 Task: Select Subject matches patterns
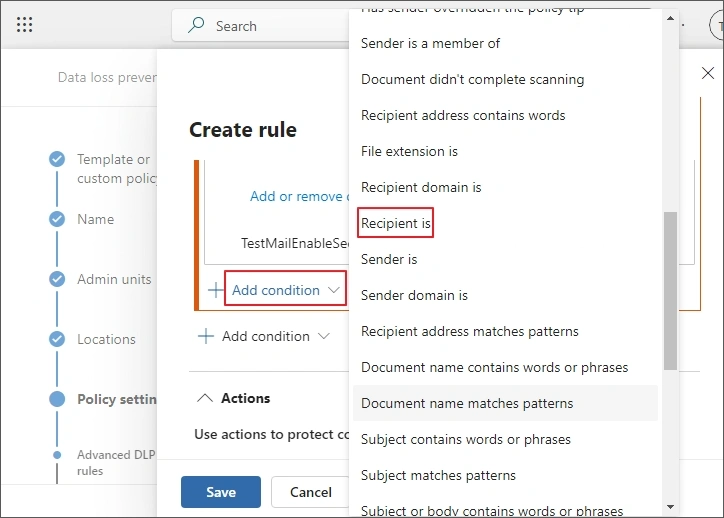pos(506,476)
